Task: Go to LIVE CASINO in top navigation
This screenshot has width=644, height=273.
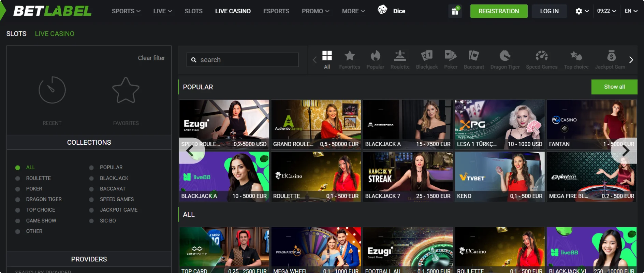Action: tap(233, 11)
